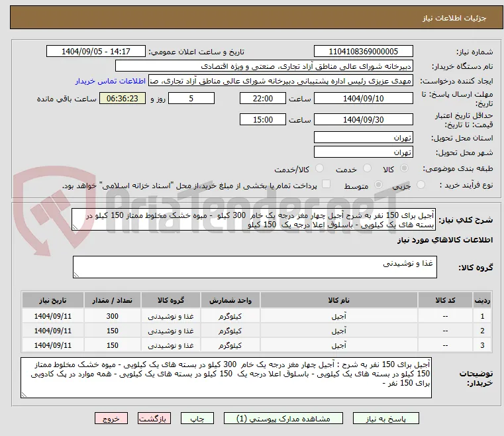Click quantity 150 in row 3
Viewport: 504px width, 436px height.
113,345
